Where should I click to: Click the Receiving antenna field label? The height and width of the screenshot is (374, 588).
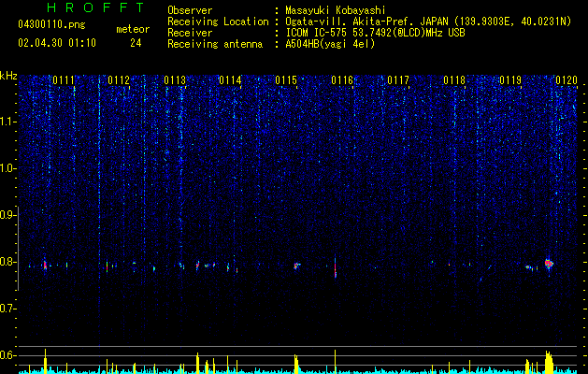pyautogui.click(x=215, y=44)
